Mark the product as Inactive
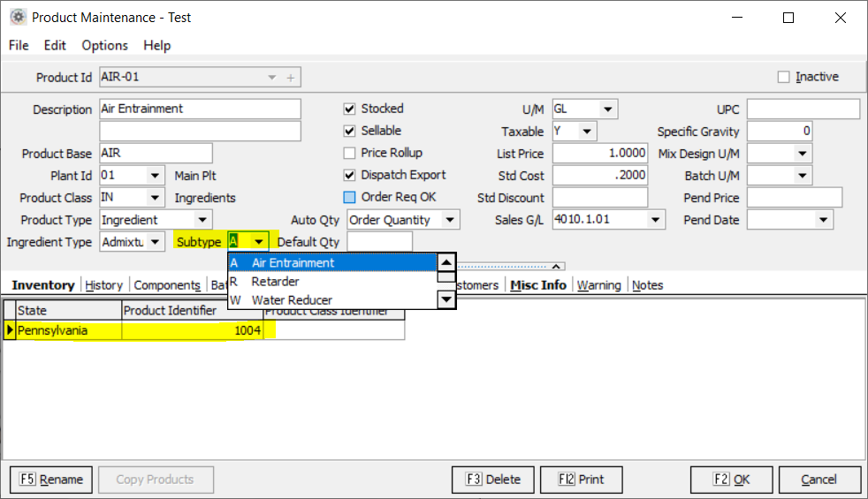This screenshot has height=499, width=868. click(x=783, y=77)
